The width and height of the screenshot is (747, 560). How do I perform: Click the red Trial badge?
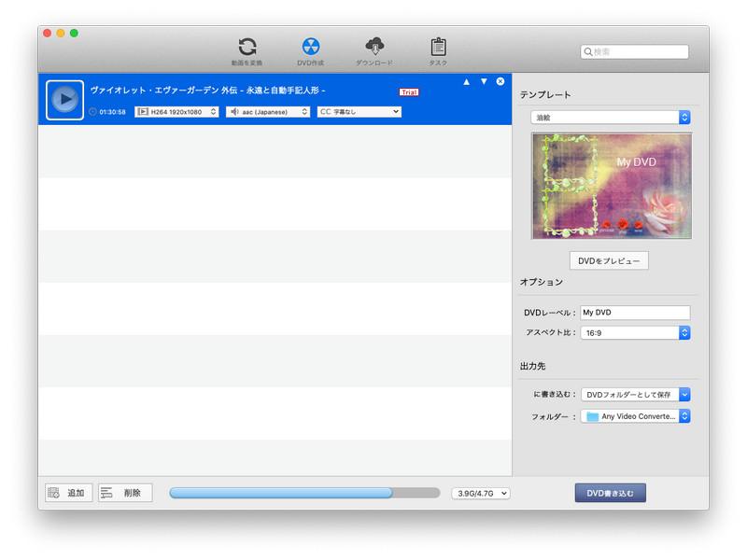409,91
